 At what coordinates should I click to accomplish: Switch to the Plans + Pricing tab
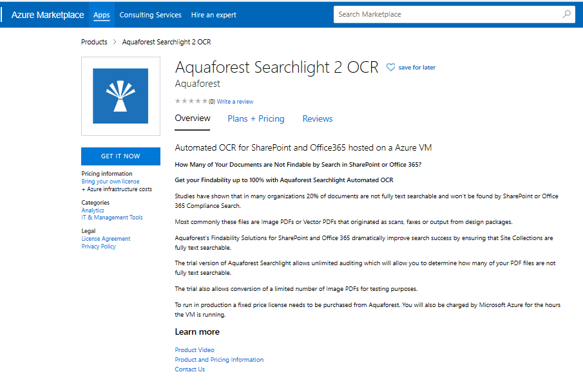pos(256,118)
